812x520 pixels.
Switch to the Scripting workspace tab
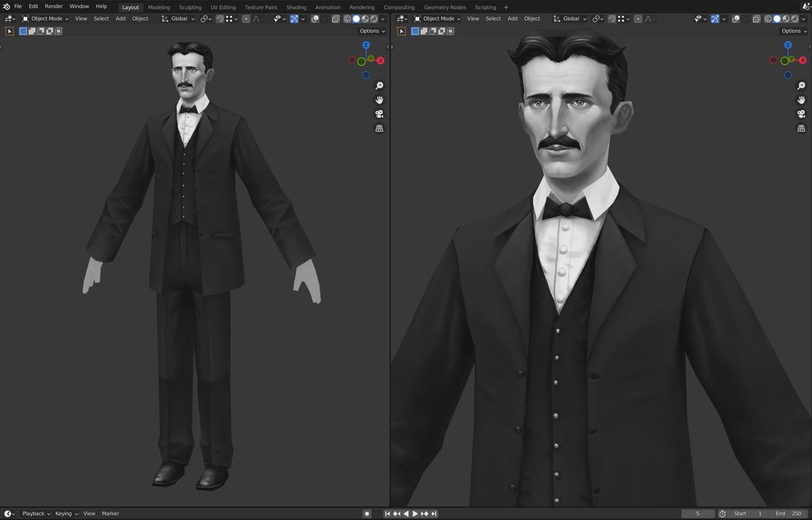[485, 7]
